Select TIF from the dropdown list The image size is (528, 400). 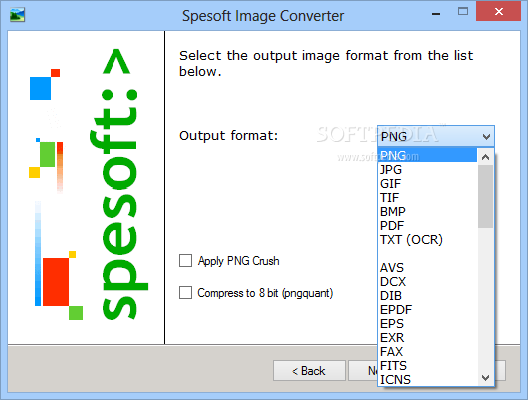click(x=428, y=197)
